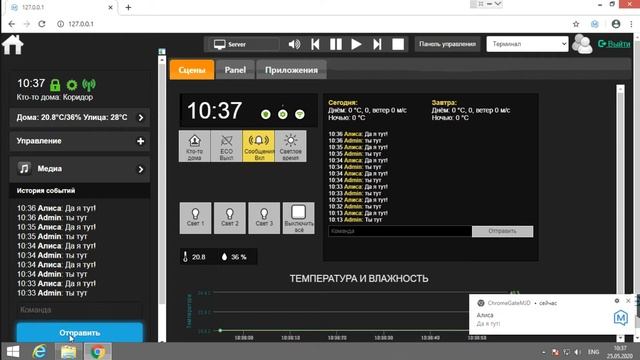Open the browser extension icon
640x360 pixels.
[595, 24]
